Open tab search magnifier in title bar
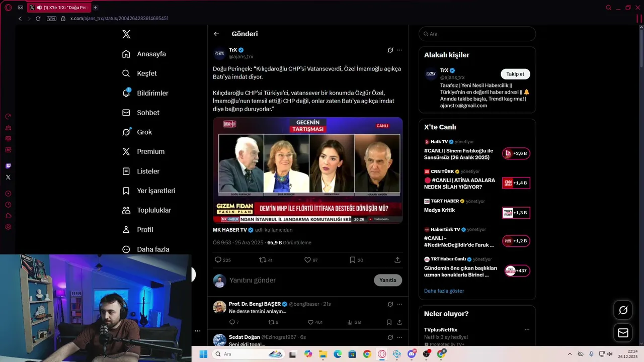The height and width of the screenshot is (362, 644). 608,8
